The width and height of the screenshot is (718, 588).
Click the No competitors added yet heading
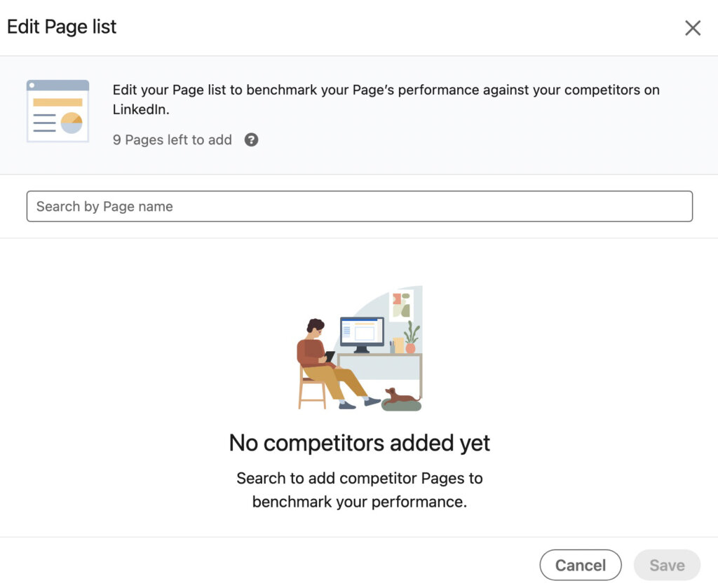(359, 443)
